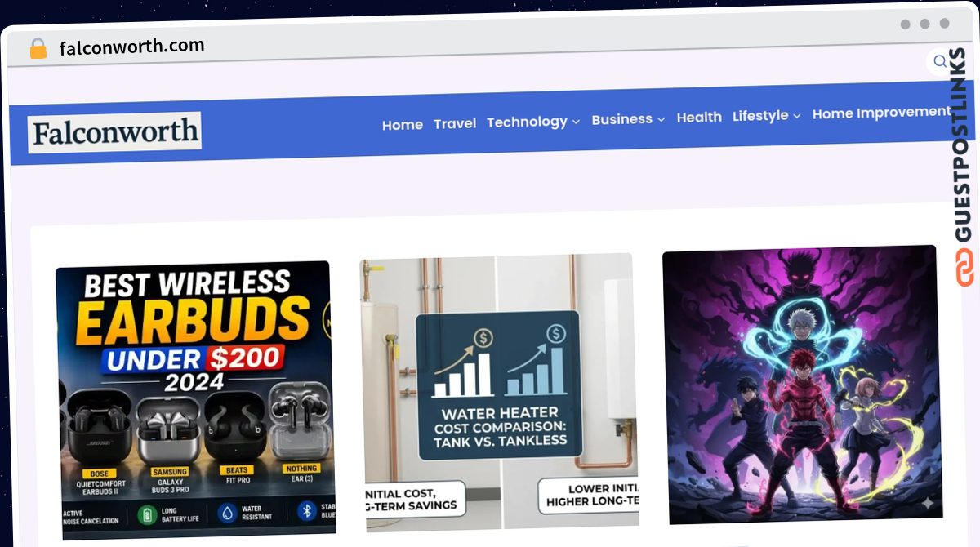Click the last gray window control dot
The height and width of the screenshot is (547, 980).
coord(945,24)
